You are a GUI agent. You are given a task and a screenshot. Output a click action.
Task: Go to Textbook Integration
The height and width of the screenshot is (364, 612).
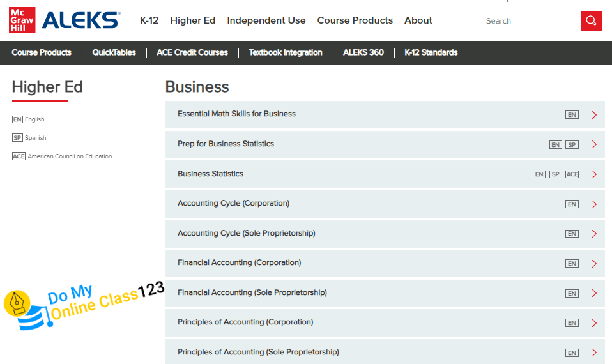(286, 52)
